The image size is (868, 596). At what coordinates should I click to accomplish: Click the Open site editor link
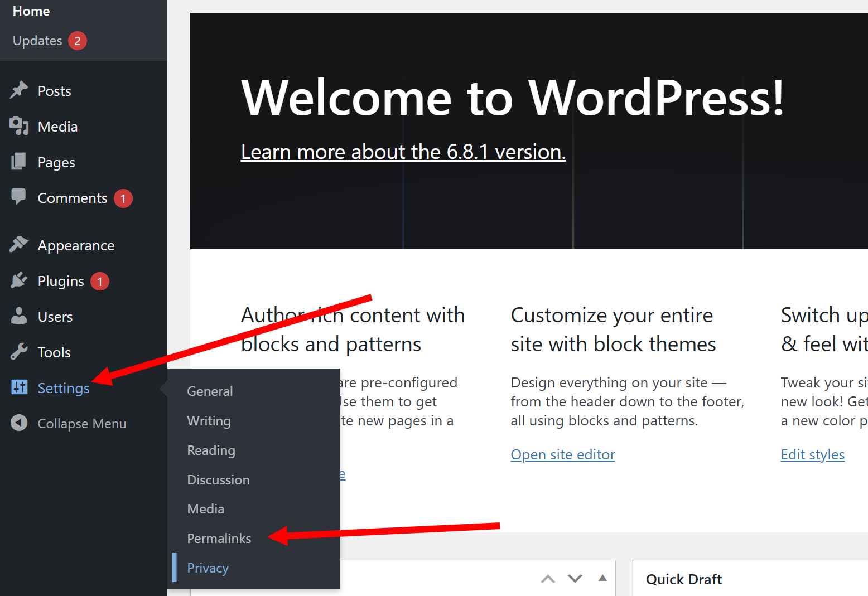pos(563,455)
